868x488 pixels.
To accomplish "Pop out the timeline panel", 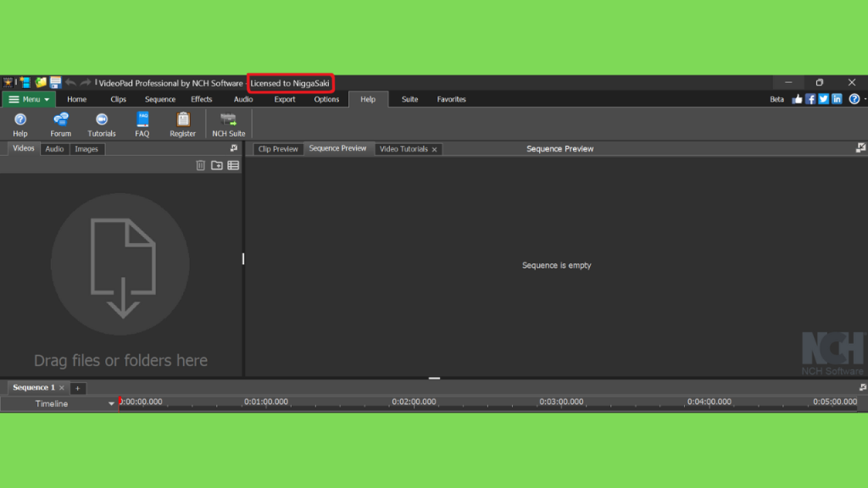I will click(x=862, y=387).
